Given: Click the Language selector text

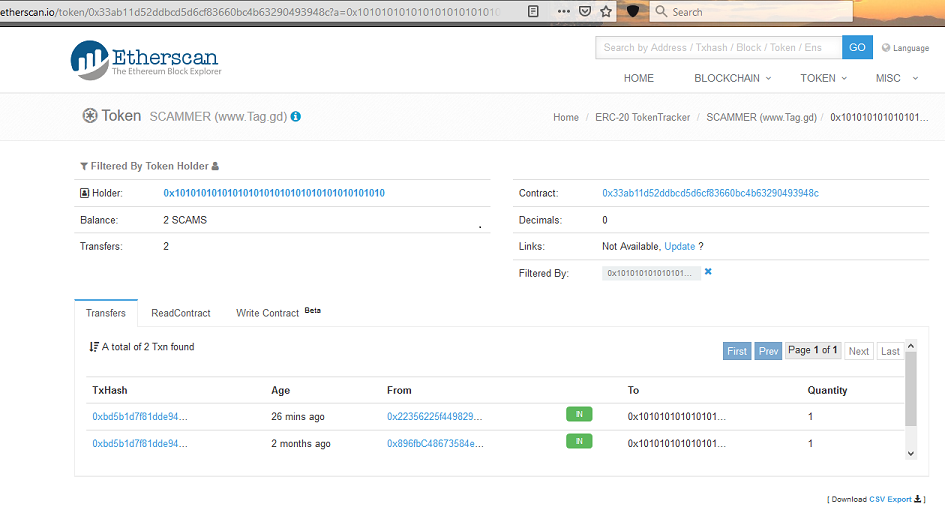Looking at the screenshot, I should pyautogui.click(x=911, y=48).
